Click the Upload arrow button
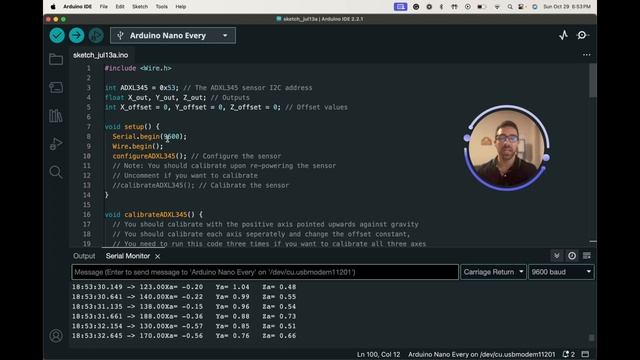Screen dimensions: 640x360 click(76, 36)
